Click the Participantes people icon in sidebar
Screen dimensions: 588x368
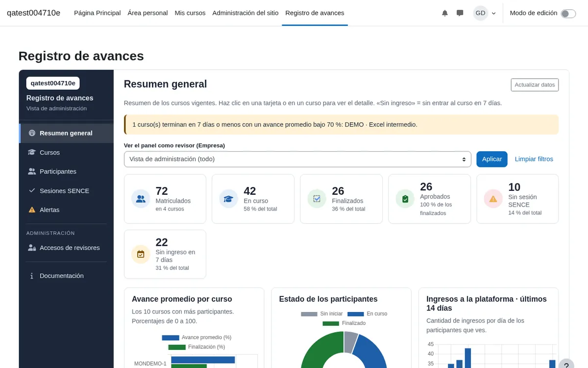tap(32, 171)
